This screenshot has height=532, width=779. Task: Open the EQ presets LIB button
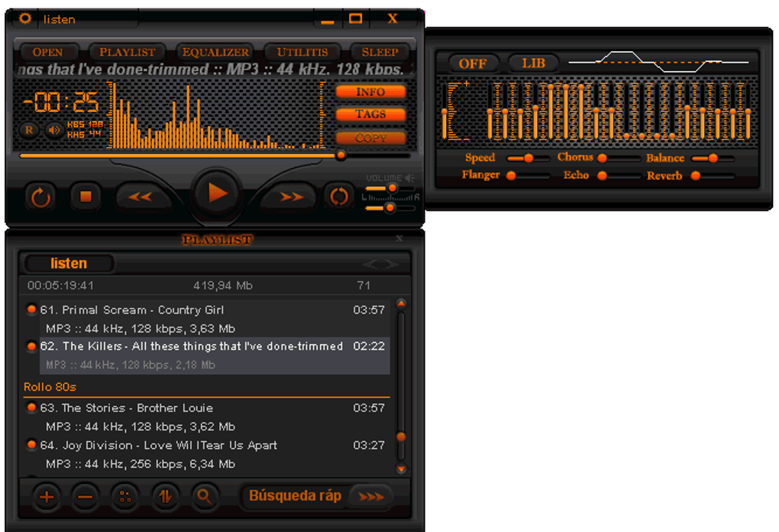[533, 63]
